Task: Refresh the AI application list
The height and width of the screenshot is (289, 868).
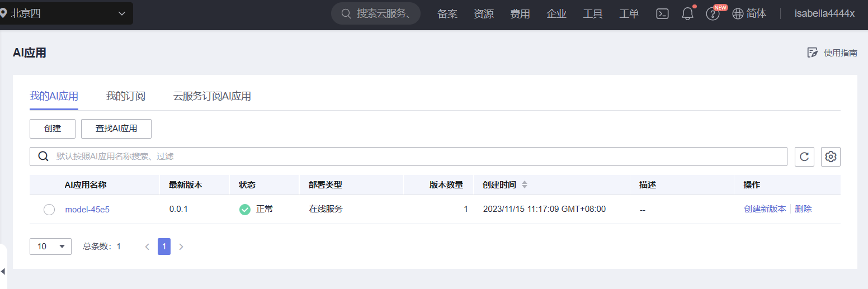Action: (x=804, y=157)
